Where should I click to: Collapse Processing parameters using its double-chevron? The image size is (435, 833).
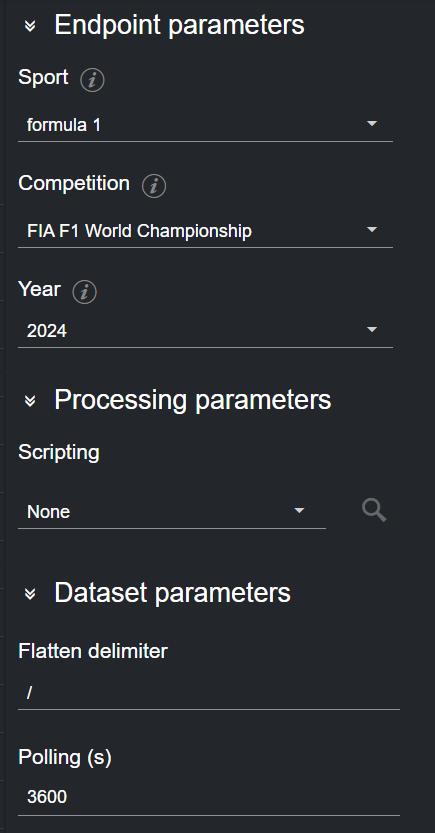tap(30, 400)
